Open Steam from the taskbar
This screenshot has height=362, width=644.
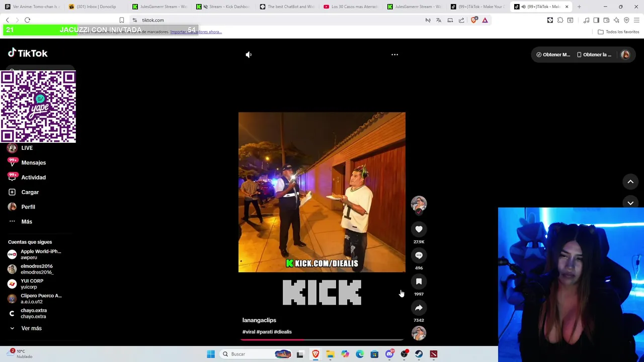click(419, 354)
